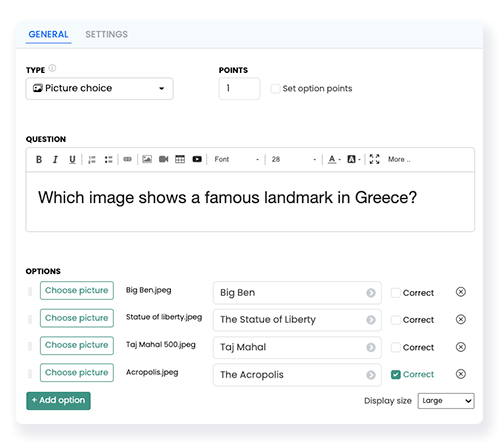
Task: Click the arrow icon in Big Ben field
Action: [371, 293]
